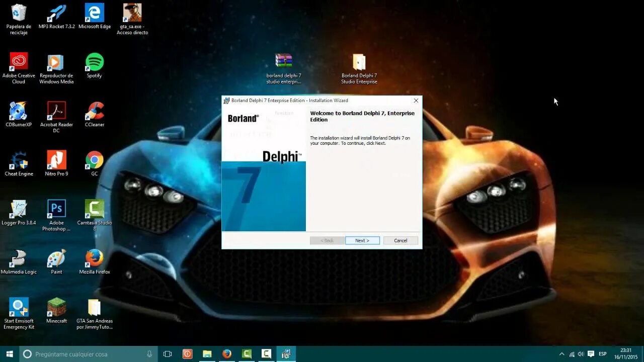Select Start Emsisoft Emergency Kit icon
The width and height of the screenshot is (644, 362).
[x=19, y=314]
